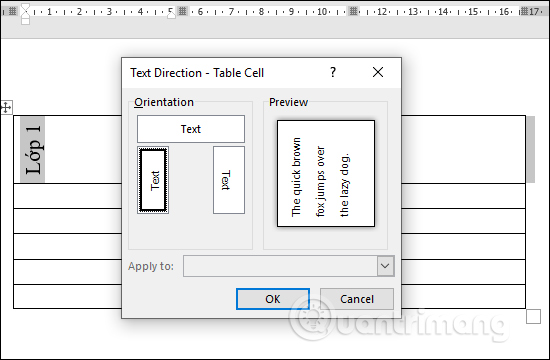Click the column marker at ruler start

tap(12, 11)
